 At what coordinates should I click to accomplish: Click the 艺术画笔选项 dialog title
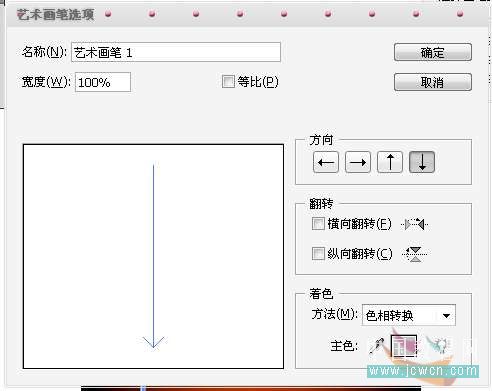point(55,15)
